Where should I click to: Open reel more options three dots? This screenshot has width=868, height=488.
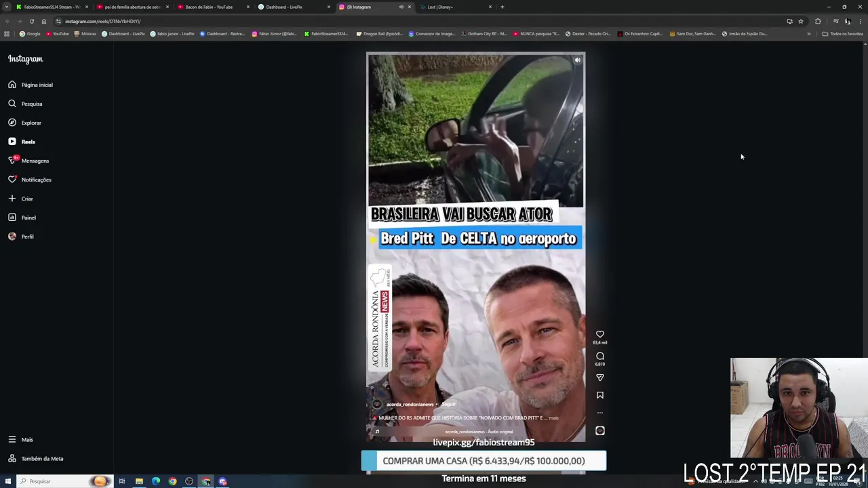[600, 413]
